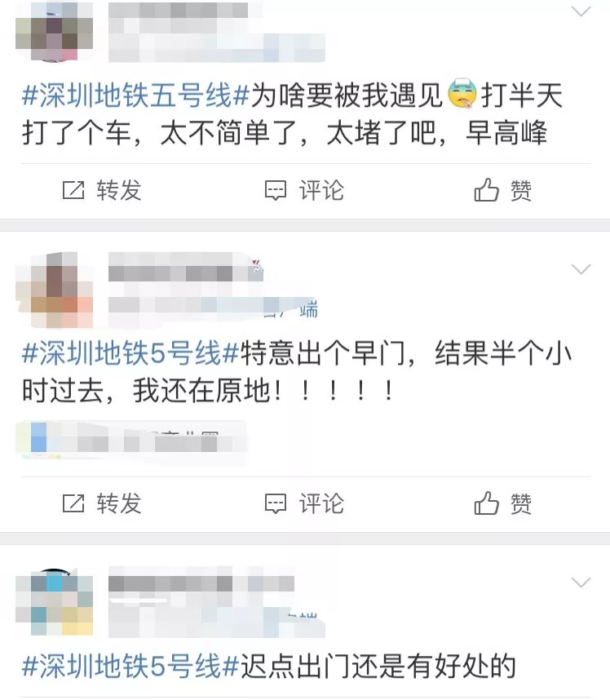Tap the 评论 label on the second post

click(322, 503)
